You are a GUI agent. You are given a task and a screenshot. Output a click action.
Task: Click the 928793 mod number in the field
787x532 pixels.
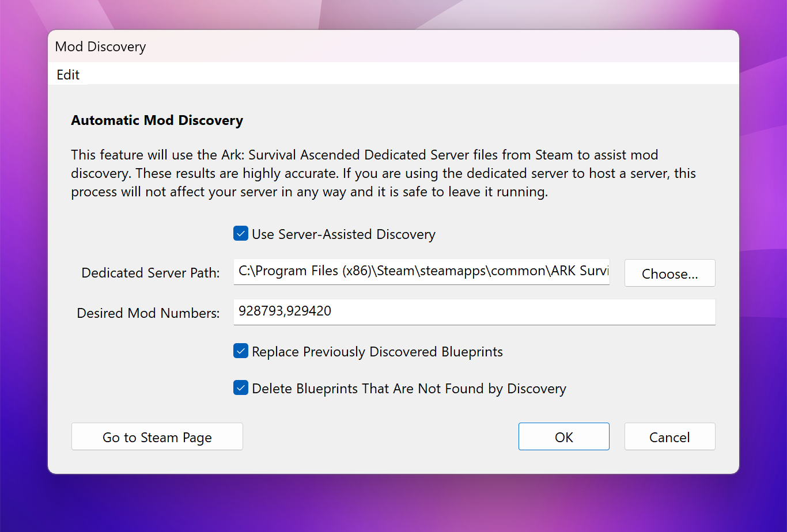(260, 311)
